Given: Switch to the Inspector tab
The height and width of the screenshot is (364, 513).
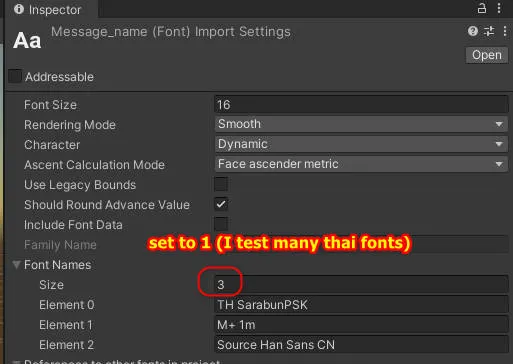Looking at the screenshot, I should (51, 9).
